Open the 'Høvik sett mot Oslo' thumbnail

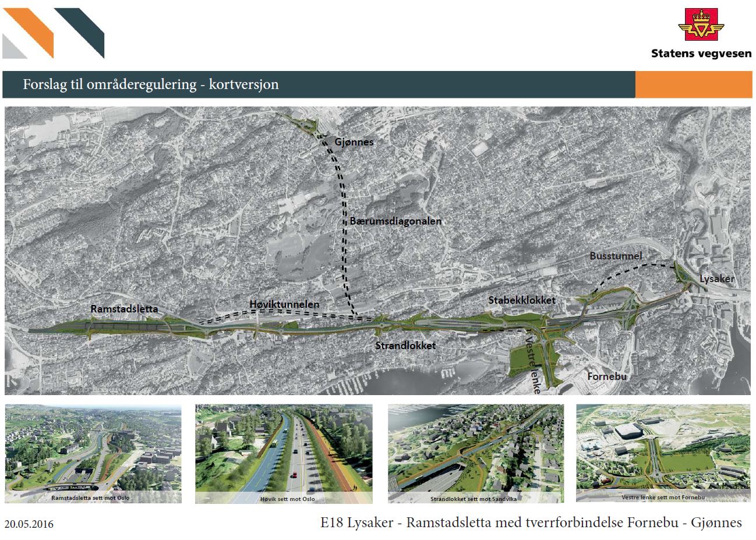coord(284,454)
